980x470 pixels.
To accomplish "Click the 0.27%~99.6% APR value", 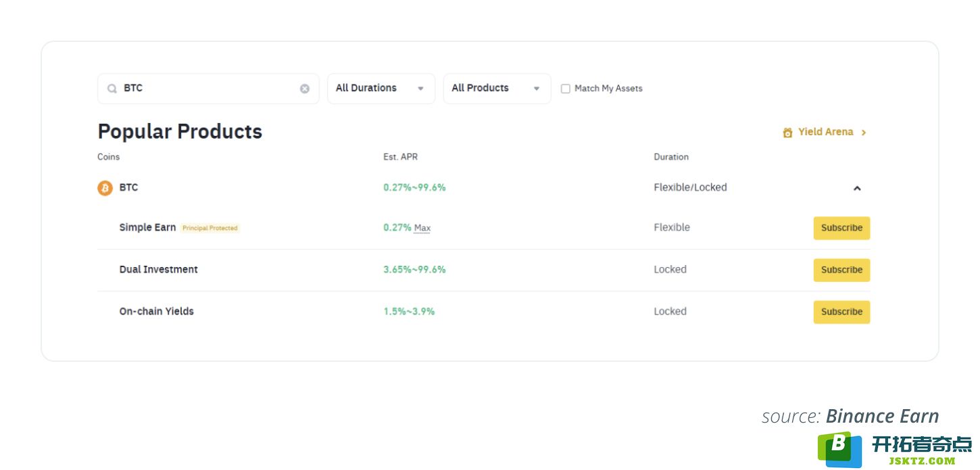I will 414,187.
